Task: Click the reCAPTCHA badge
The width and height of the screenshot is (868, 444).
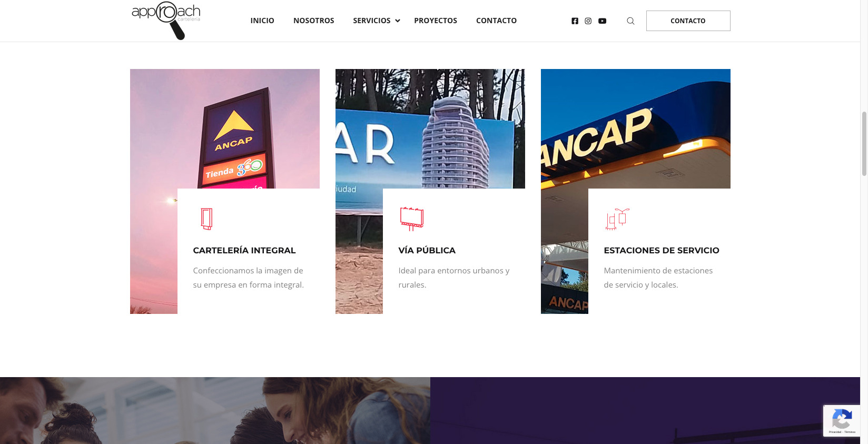Action: tap(842, 421)
